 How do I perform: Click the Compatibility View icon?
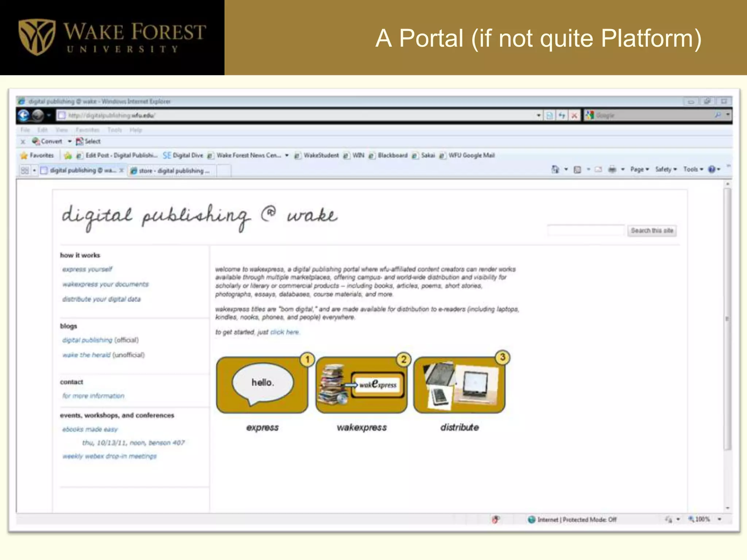click(549, 116)
